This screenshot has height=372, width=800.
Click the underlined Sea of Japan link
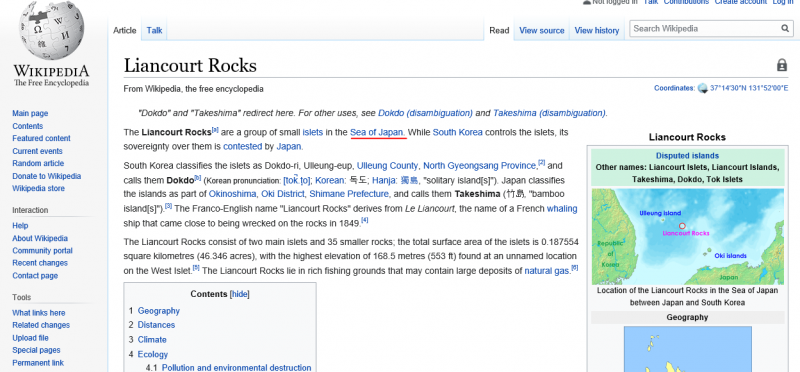click(x=378, y=132)
